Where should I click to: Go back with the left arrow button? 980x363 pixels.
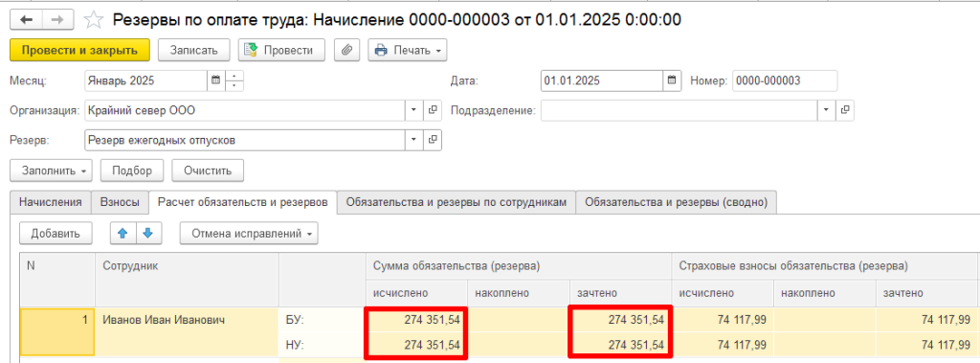[x=26, y=19]
